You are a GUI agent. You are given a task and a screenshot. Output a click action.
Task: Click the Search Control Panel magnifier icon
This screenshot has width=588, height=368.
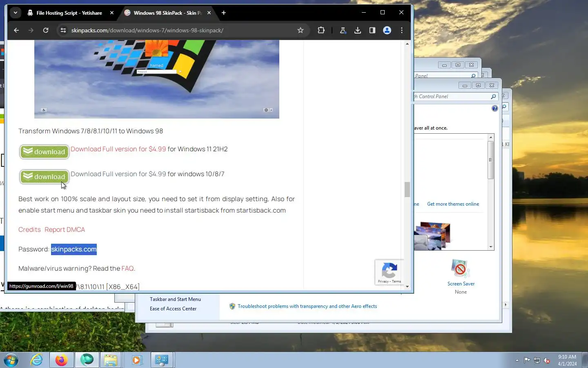tap(493, 96)
